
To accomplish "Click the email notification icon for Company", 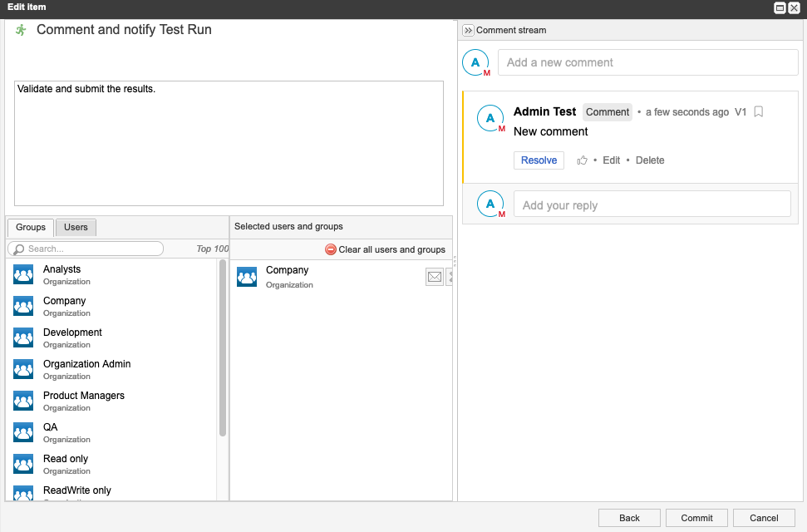I will click(x=434, y=277).
